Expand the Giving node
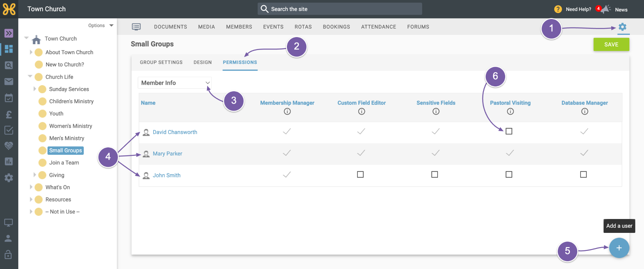This screenshot has height=269, width=644. pos(35,175)
